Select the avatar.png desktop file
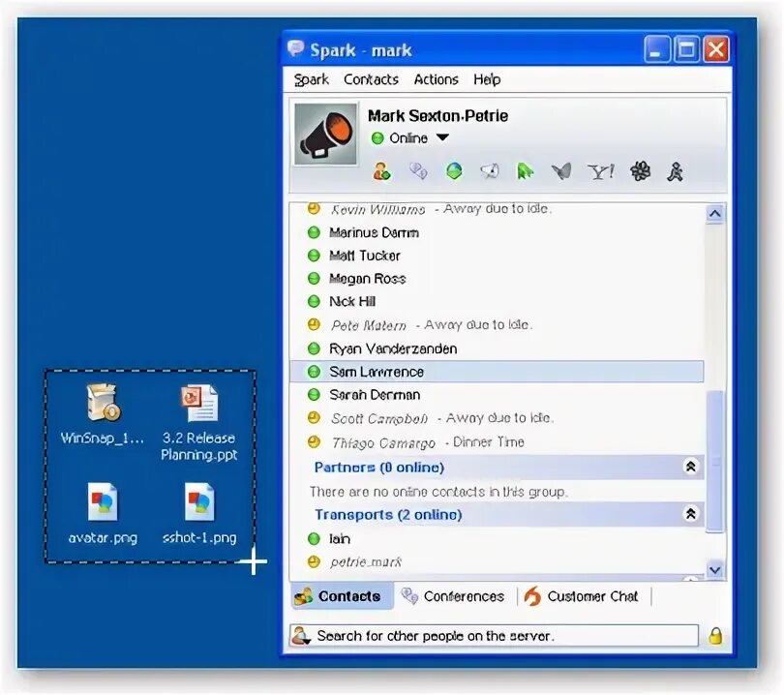Viewport: 784px width, 695px height. point(103,513)
